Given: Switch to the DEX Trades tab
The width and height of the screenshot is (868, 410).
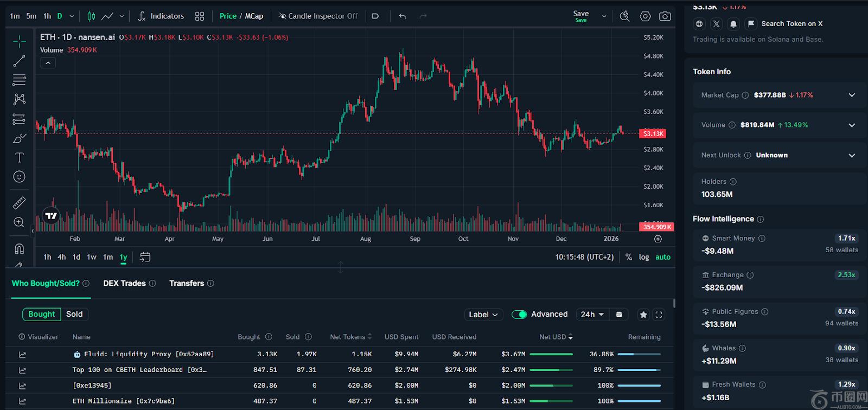Looking at the screenshot, I should coord(124,283).
